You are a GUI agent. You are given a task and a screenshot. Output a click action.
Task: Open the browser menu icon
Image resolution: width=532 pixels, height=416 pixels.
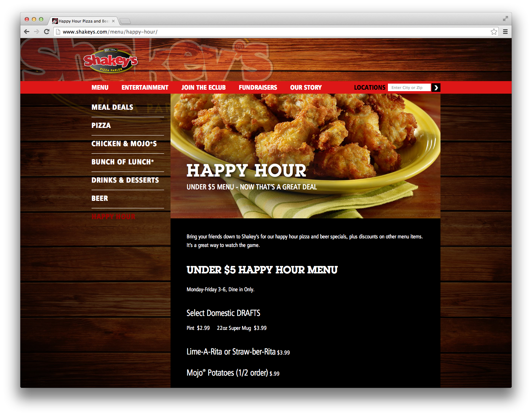pyautogui.click(x=505, y=31)
